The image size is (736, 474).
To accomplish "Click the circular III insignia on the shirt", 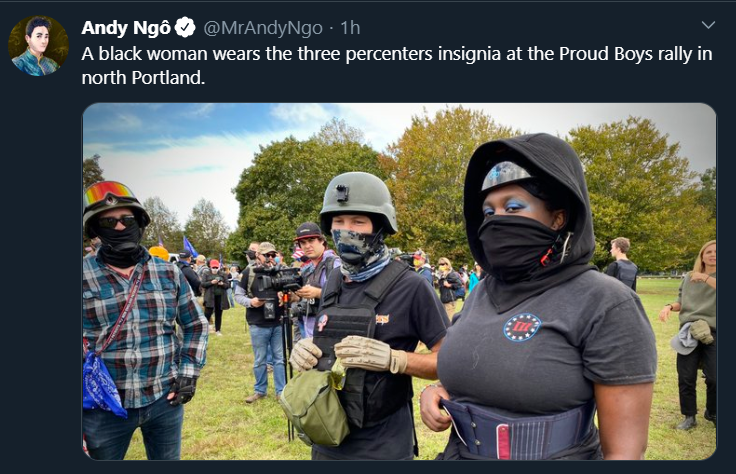I will click(522, 327).
